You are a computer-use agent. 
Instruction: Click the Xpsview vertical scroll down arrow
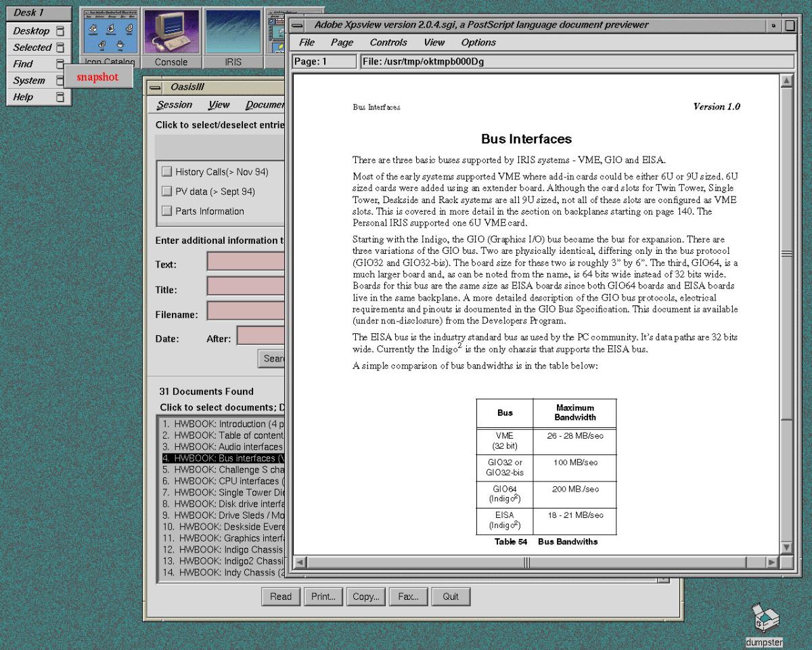(x=786, y=547)
